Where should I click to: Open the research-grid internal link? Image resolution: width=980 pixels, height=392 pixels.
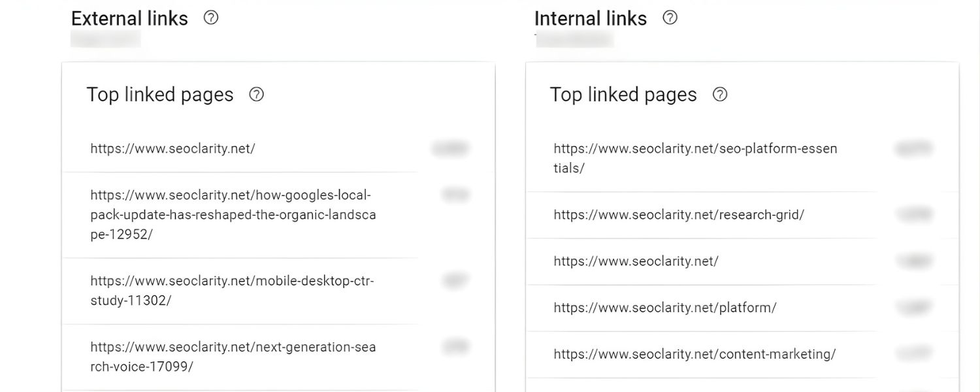click(679, 214)
